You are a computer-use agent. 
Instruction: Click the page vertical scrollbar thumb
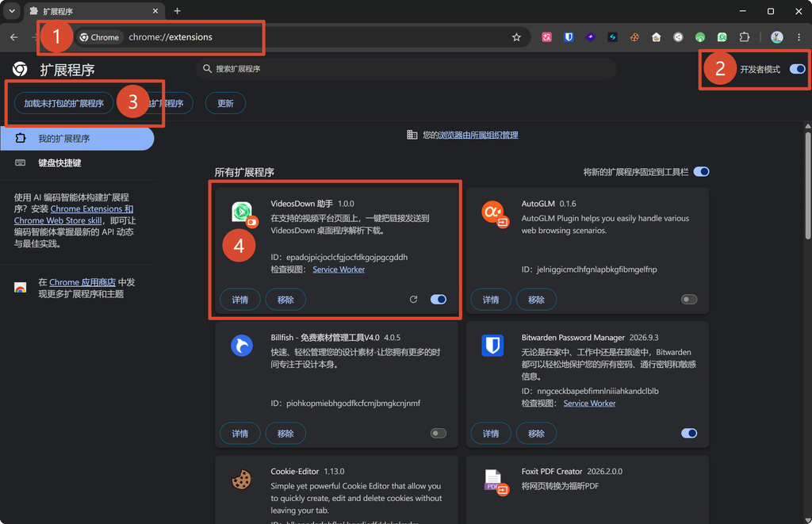(808, 185)
